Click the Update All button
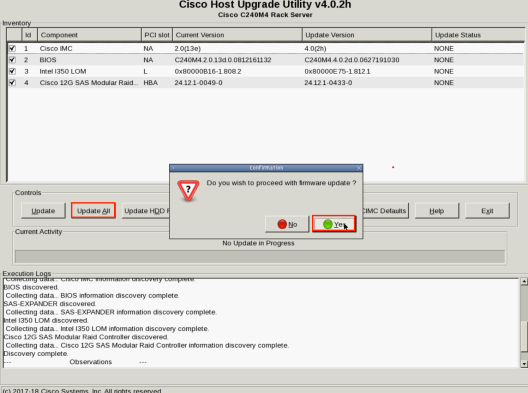Image resolution: width=528 pixels, height=393 pixels. tap(93, 211)
